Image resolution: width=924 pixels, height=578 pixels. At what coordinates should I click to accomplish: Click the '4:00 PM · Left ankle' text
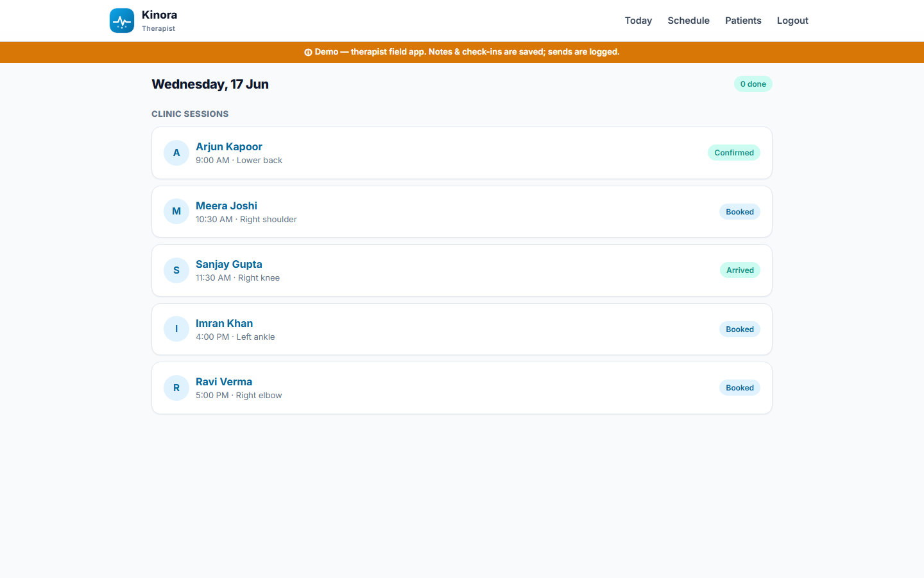[235, 337]
